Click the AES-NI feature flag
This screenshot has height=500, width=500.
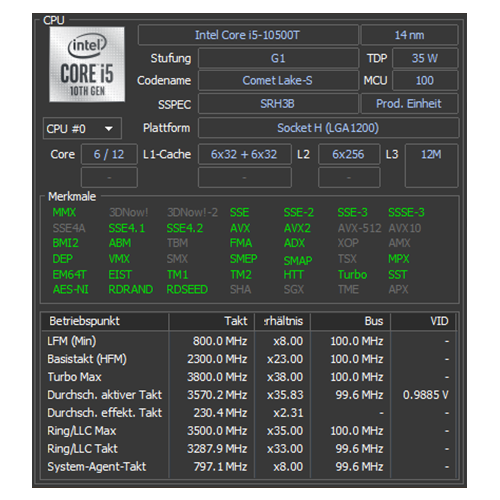pyautogui.click(x=71, y=289)
